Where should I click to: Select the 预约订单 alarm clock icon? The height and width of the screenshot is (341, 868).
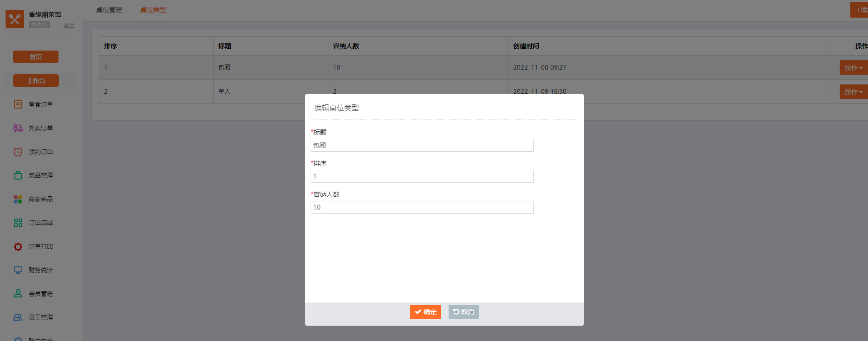(x=18, y=152)
